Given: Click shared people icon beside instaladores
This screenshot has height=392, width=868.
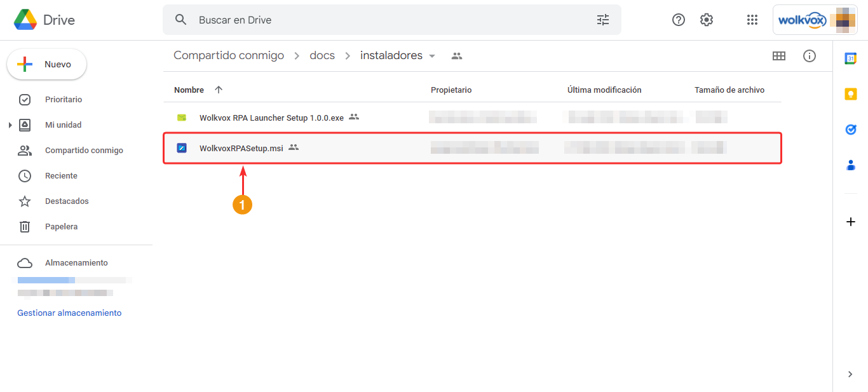Looking at the screenshot, I should click(x=457, y=56).
